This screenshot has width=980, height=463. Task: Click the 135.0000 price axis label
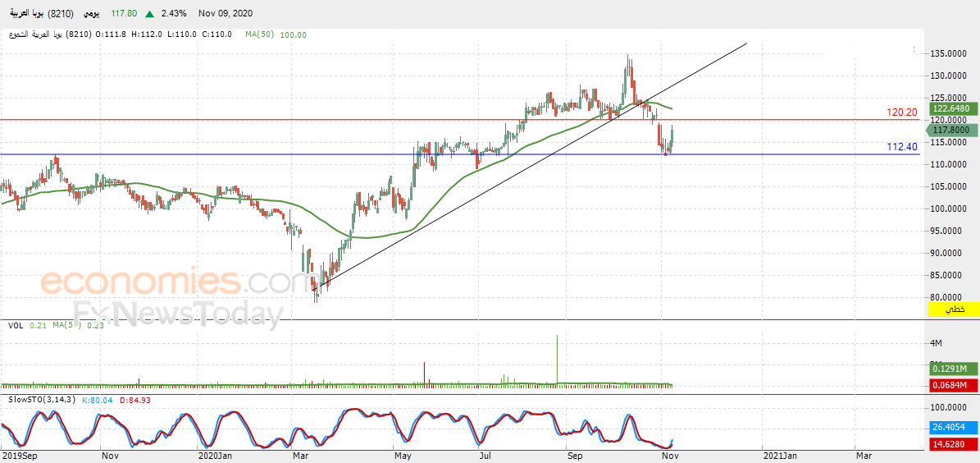coord(950,54)
